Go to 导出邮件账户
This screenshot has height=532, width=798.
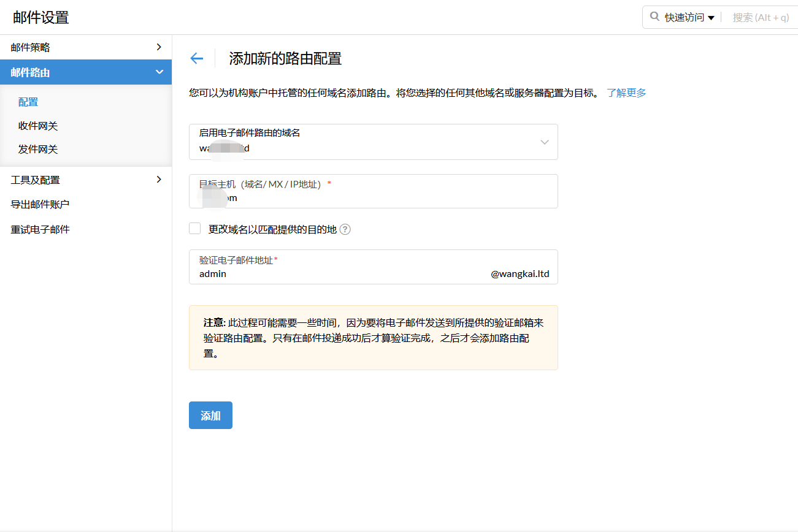point(40,204)
